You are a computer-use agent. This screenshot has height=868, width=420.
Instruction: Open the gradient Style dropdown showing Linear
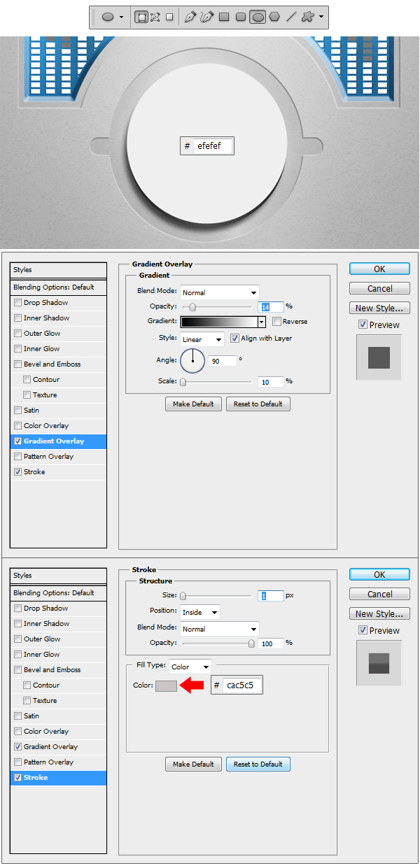[202, 339]
